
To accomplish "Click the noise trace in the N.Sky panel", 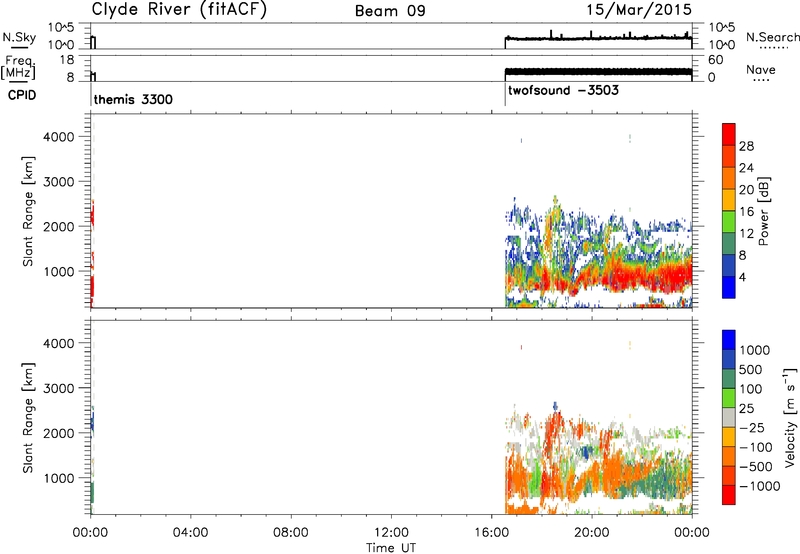I will [598, 38].
